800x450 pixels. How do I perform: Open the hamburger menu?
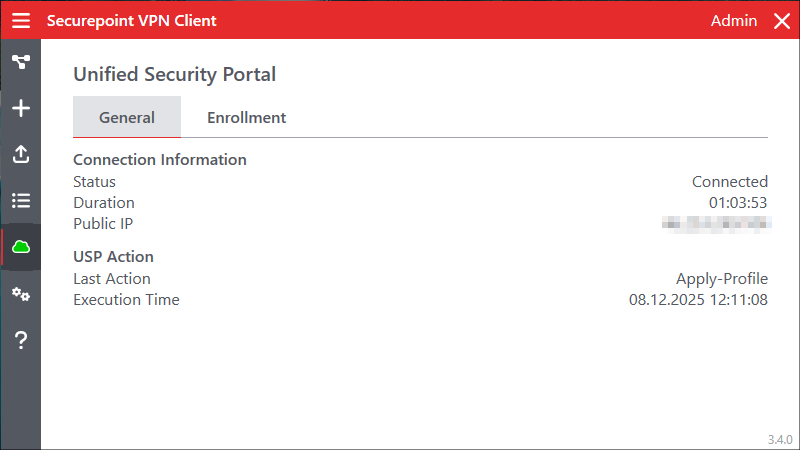pos(21,21)
